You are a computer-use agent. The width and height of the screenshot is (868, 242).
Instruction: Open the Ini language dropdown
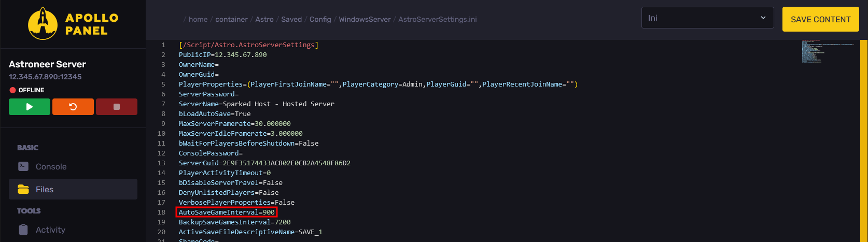tap(707, 18)
